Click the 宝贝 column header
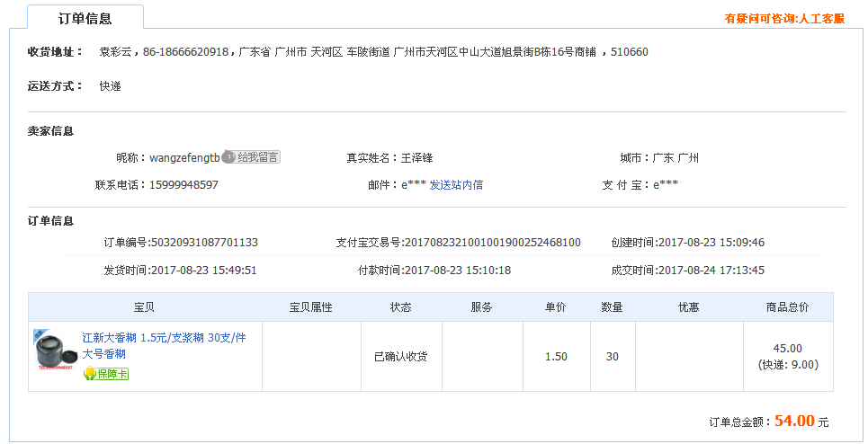The height and width of the screenshot is (444, 868). tap(145, 307)
